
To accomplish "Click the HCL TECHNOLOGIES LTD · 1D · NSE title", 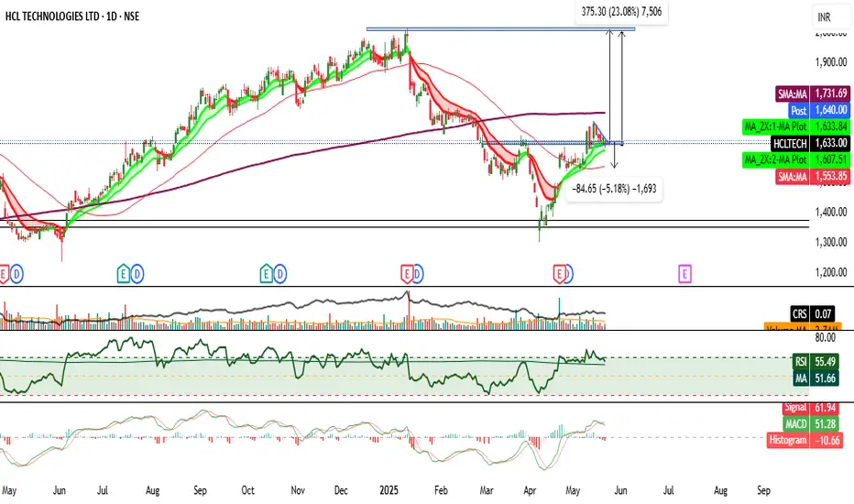I will coord(72,16).
